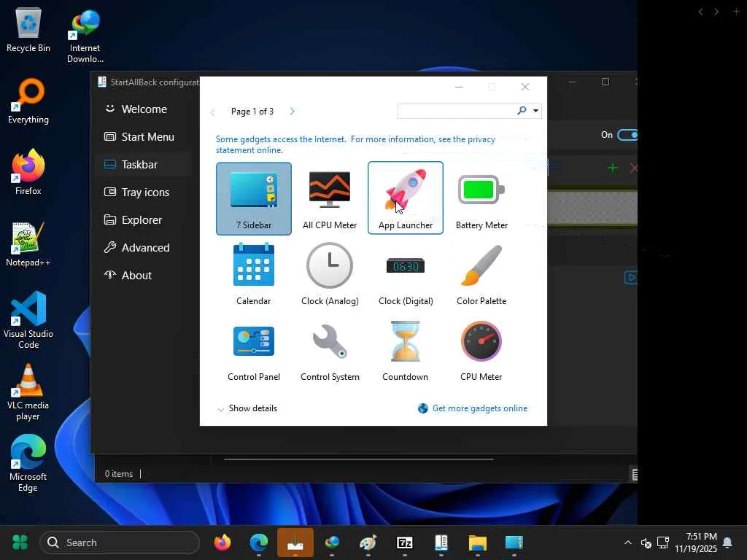Open Tray icons settings in StartAllBack
The height and width of the screenshot is (560, 747).
click(144, 192)
